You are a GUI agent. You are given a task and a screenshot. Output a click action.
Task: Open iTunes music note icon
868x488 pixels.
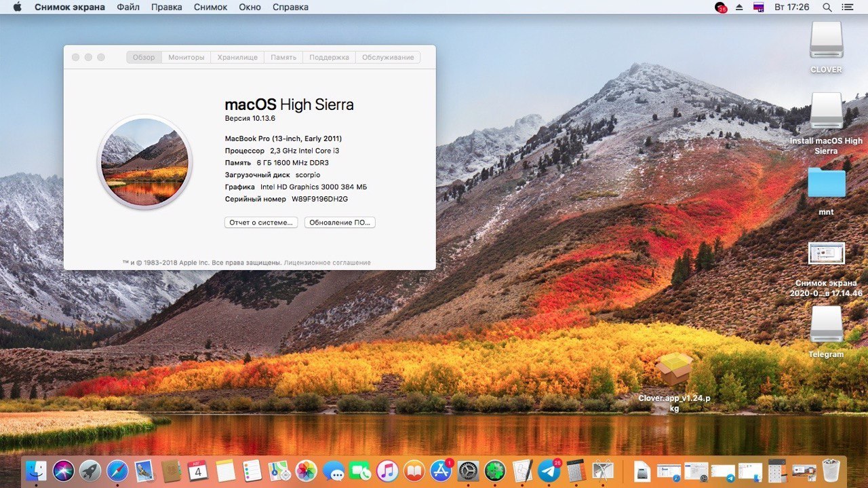pyautogui.click(x=387, y=470)
